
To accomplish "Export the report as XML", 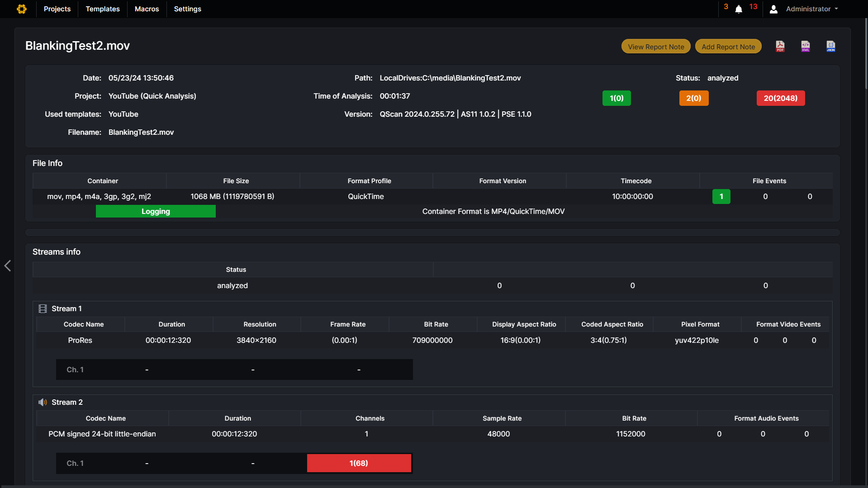I will coord(805,46).
